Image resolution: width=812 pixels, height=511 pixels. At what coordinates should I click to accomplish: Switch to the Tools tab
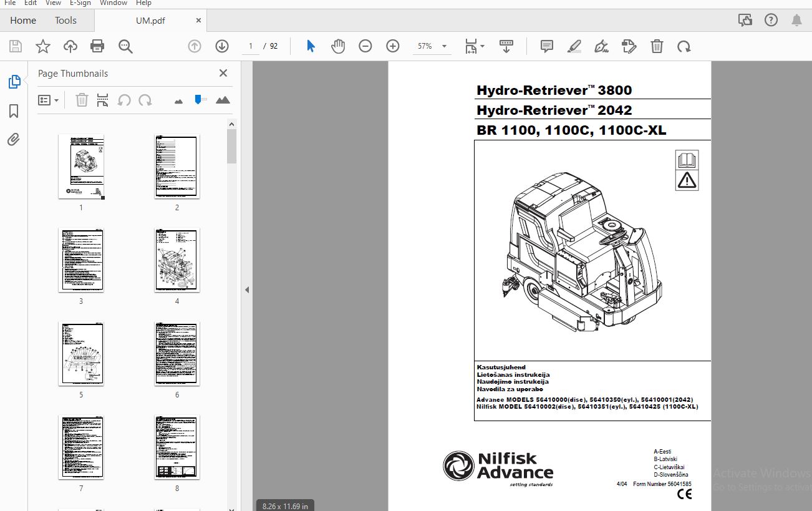click(x=65, y=20)
